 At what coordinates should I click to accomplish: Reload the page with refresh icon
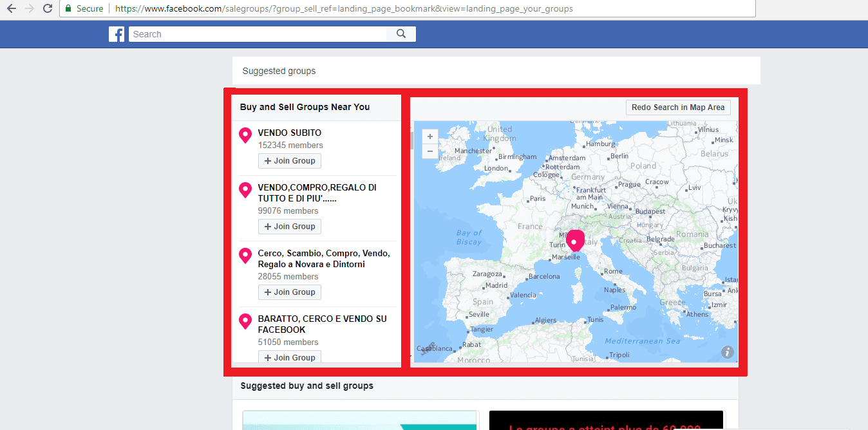(x=47, y=8)
